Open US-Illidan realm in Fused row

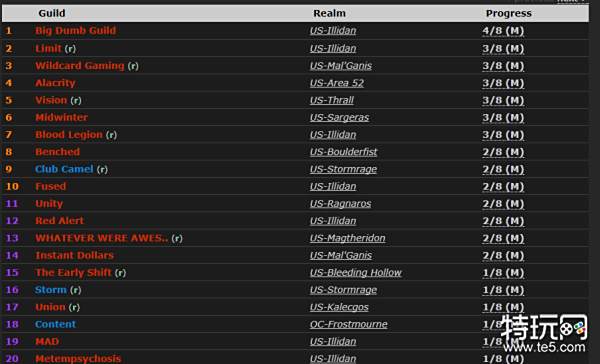tap(333, 186)
